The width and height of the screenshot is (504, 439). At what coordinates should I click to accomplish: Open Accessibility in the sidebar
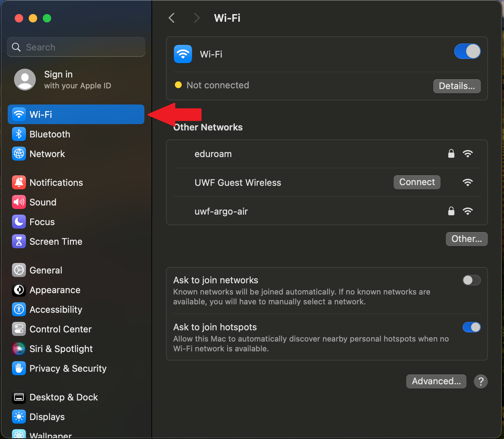click(x=76, y=309)
